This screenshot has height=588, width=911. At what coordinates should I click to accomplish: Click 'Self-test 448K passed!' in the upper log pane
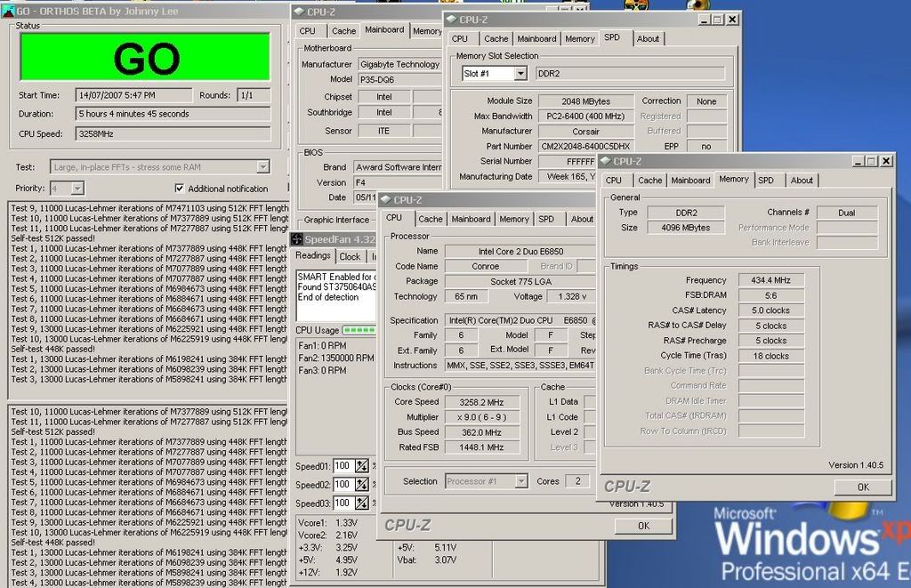pyautogui.click(x=52, y=350)
